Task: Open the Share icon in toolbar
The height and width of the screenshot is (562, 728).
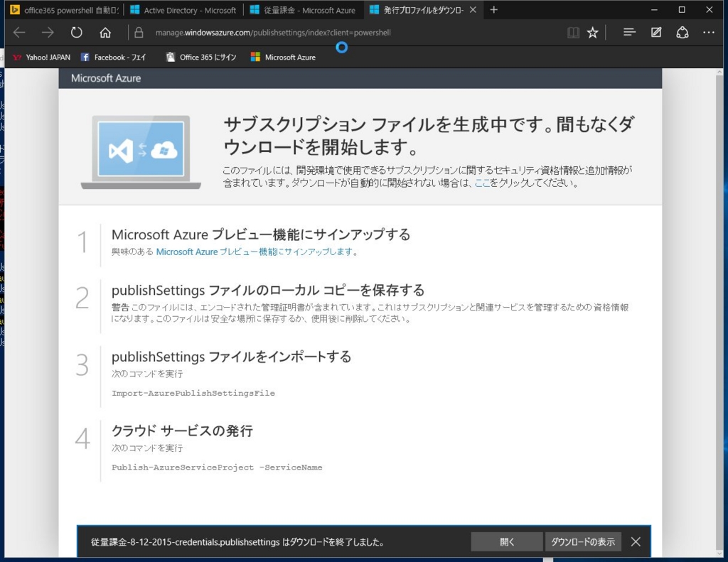Action: coord(682,33)
